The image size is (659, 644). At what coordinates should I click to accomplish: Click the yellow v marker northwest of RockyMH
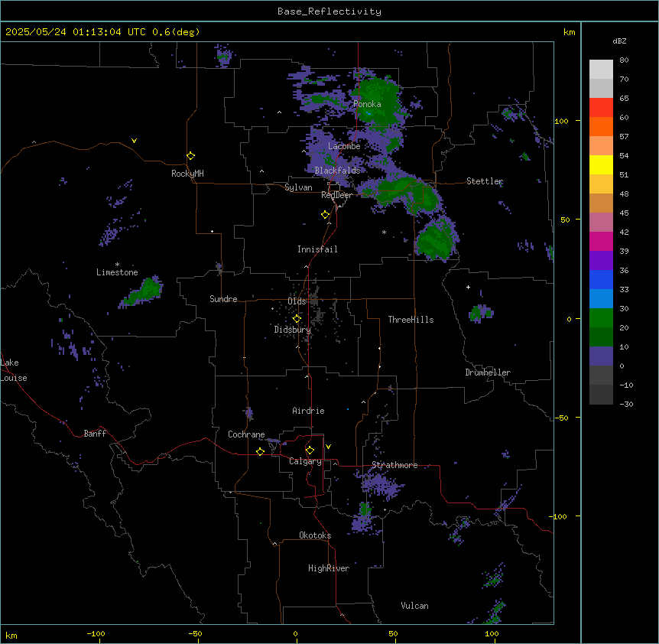[134, 141]
